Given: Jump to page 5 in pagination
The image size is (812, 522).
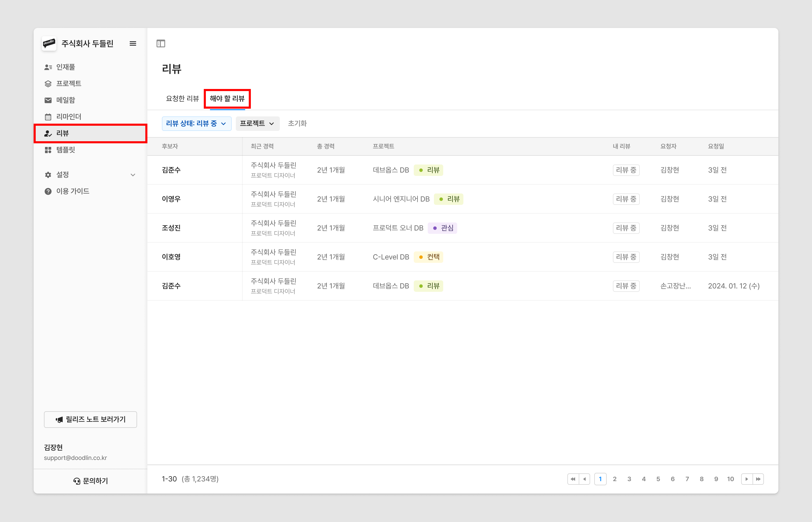Looking at the screenshot, I should [x=658, y=479].
